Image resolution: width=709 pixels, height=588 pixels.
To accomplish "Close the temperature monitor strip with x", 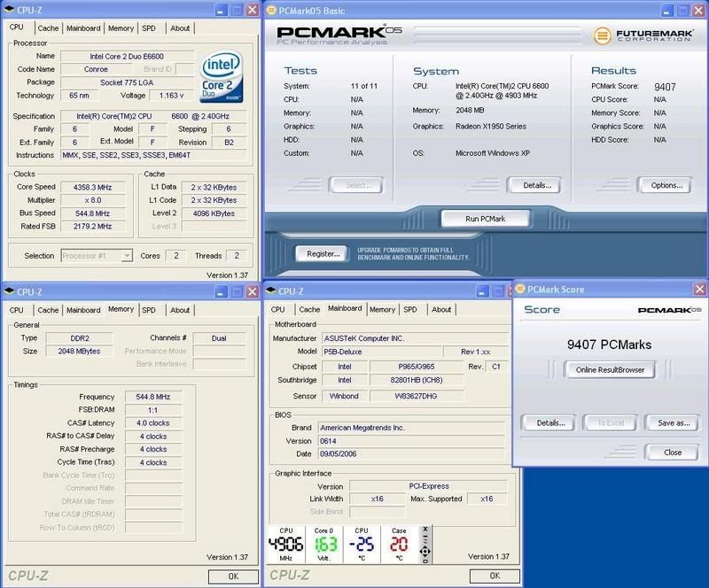I will point(425,529).
